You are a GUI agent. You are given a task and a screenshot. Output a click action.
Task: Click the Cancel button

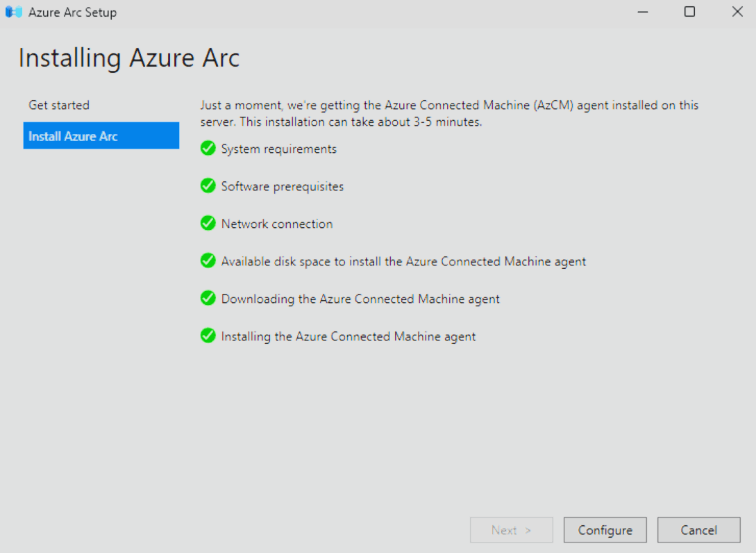click(698, 530)
